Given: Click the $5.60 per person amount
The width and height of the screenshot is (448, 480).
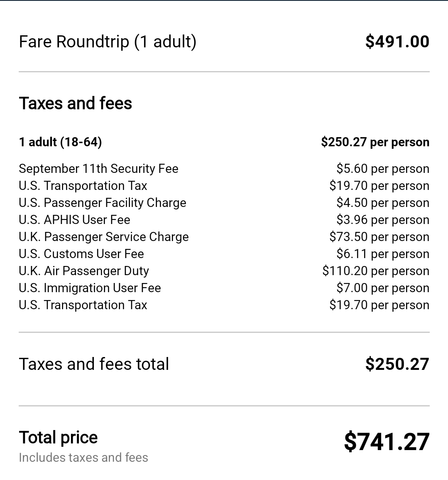Looking at the screenshot, I should (x=383, y=169).
